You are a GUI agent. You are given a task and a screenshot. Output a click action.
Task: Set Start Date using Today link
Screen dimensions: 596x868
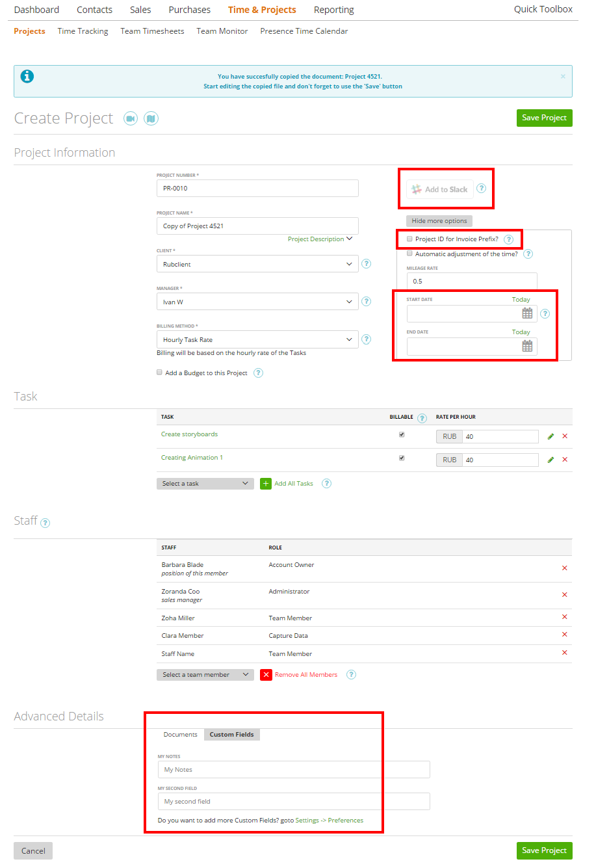click(x=521, y=300)
